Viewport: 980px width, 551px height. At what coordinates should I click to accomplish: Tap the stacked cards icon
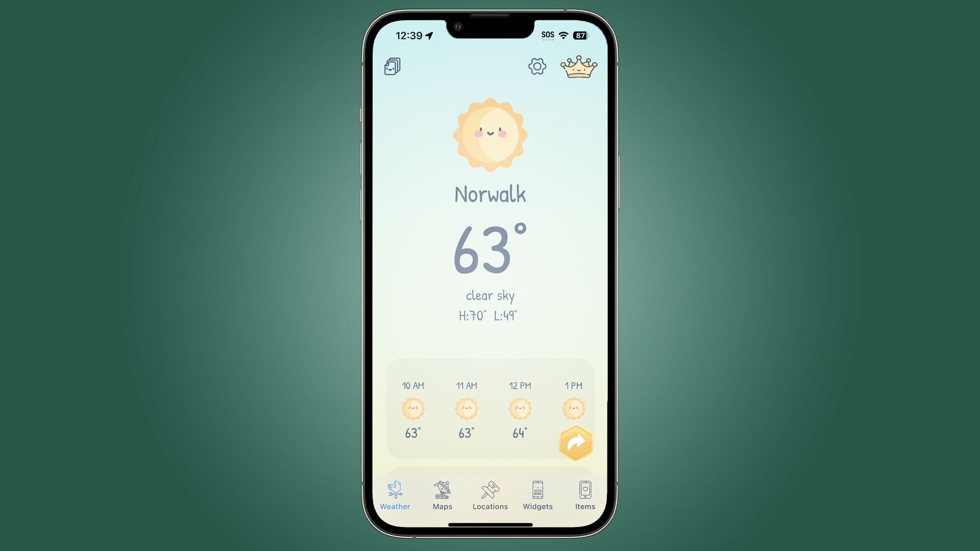coord(393,66)
